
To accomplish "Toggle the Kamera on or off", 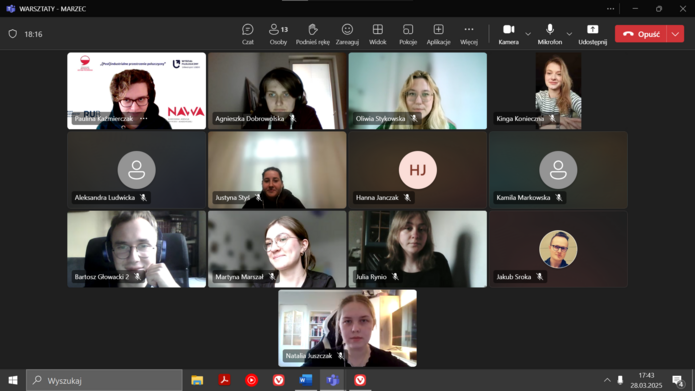I will pos(508,34).
